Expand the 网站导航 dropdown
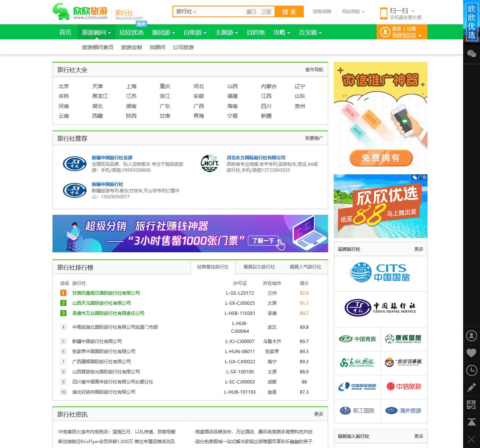 pos(352,12)
